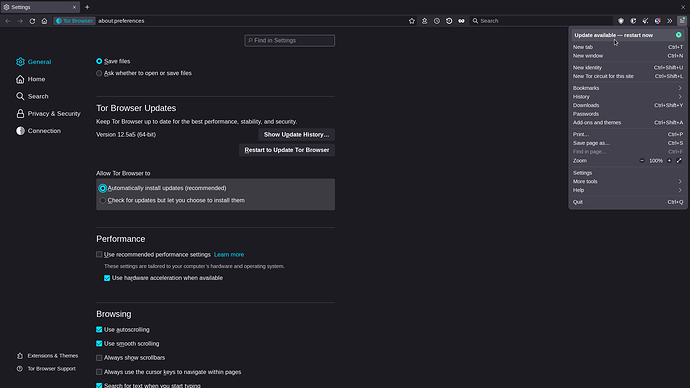Zoom in with the plus icon

(669, 161)
